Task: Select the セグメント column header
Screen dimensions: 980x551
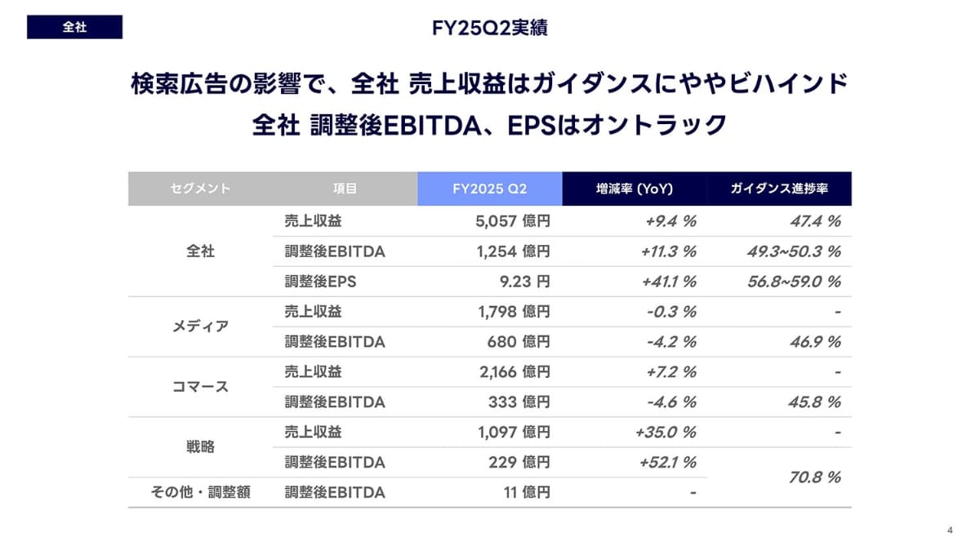Action: (x=201, y=189)
